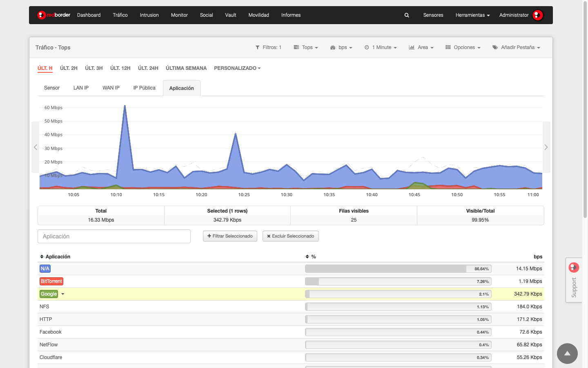
Task: Select the ÚLT. H time range
Action: coord(45,68)
